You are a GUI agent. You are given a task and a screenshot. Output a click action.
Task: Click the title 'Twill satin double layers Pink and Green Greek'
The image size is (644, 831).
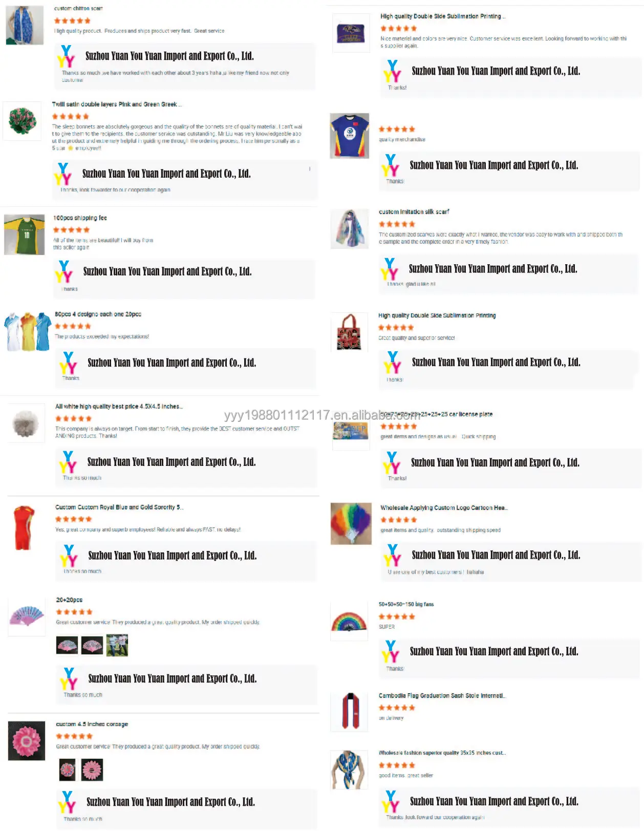(116, 104)
